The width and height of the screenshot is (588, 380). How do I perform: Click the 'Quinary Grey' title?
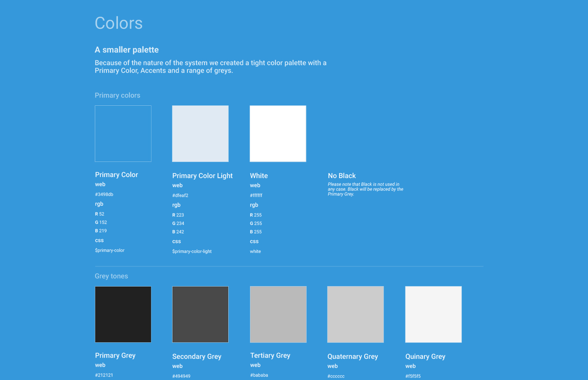coord(425,356)
